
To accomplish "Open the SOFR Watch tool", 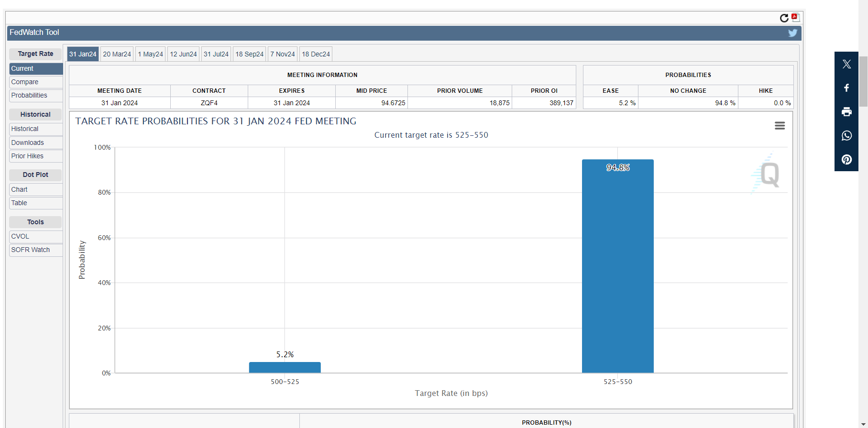I will [x=36, y=250].
